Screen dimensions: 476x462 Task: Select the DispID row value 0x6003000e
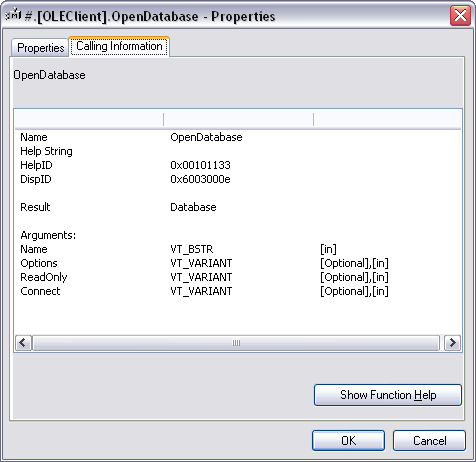pyautogui.click(x=200, y=179)
